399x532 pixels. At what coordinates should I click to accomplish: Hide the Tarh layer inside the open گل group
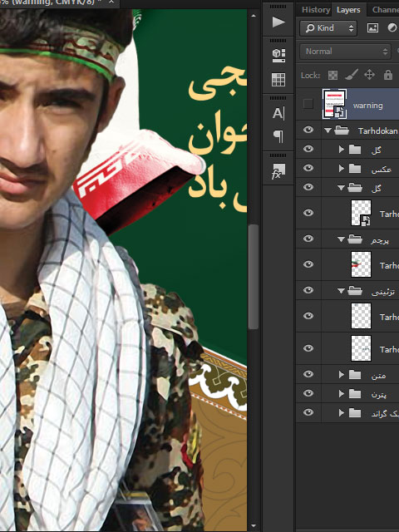(x=308, y=213)
